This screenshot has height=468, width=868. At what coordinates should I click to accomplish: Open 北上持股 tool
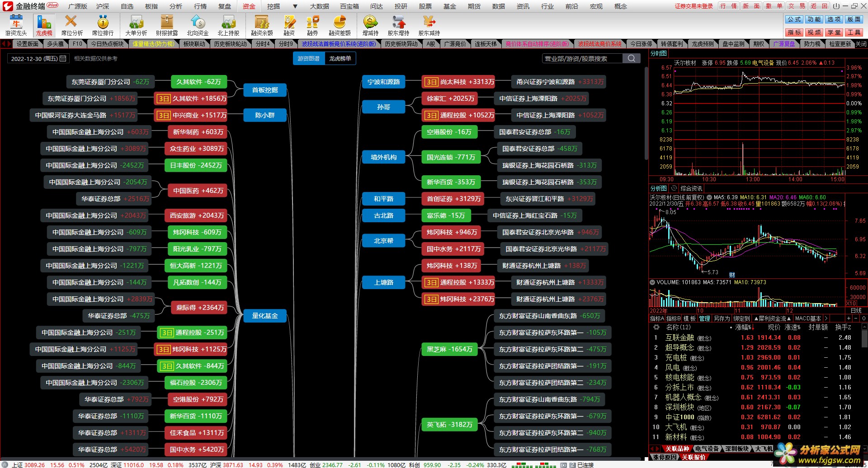click(228, 25)
